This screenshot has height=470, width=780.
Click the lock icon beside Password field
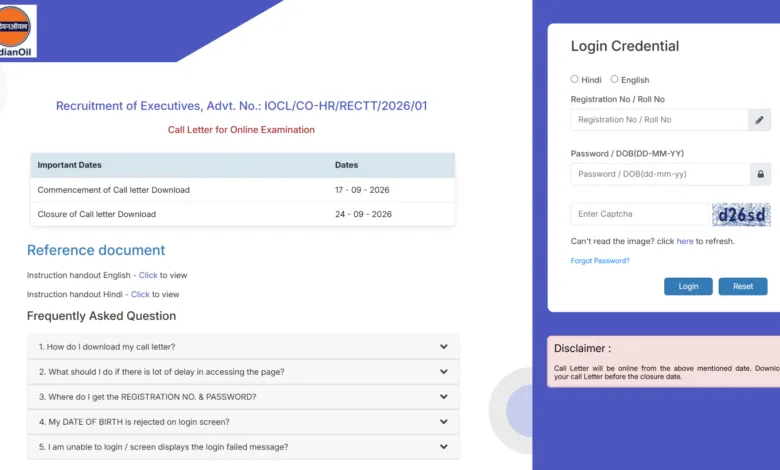pos(760,174)
